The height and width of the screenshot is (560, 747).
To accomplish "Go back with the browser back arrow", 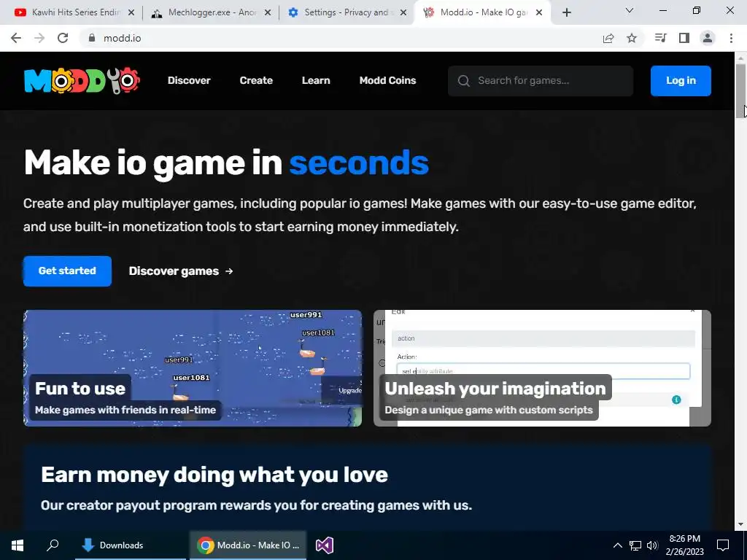I will (x=16, y=38).
